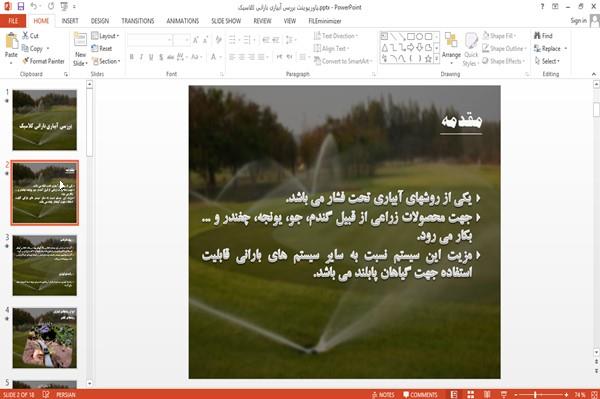Decrease font size with the smaller A
The image size is (600, 399).
(x=206, y=40)
